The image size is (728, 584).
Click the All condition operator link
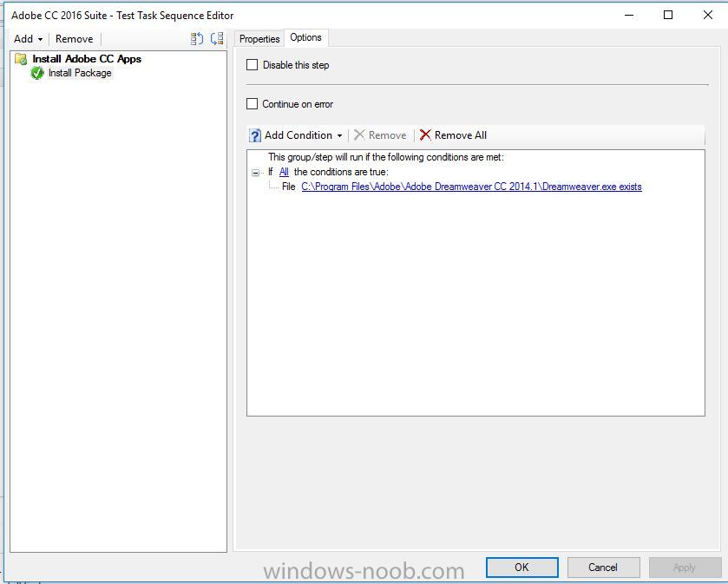[x=284, y=172]
